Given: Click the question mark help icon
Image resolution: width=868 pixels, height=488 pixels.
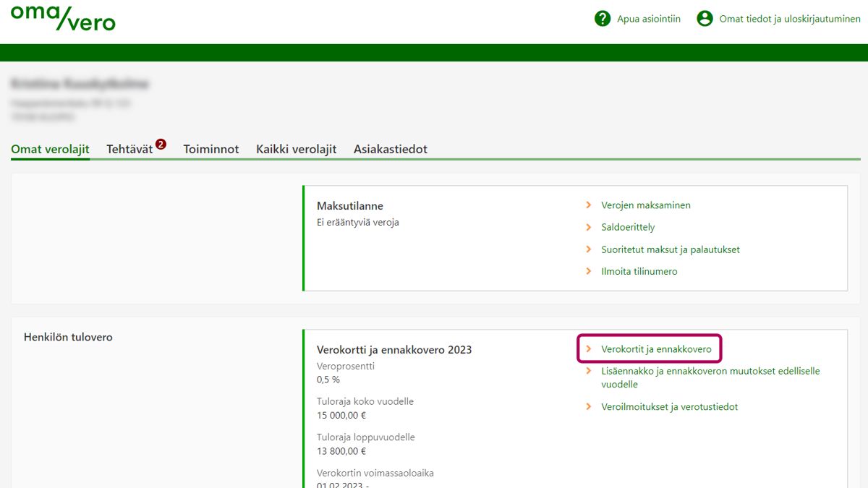Looking at the screenshot, I should (603, 19).
